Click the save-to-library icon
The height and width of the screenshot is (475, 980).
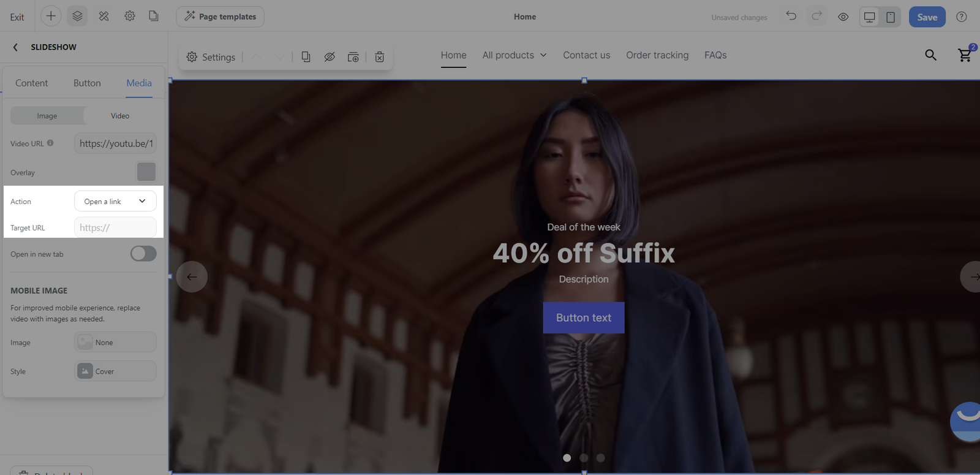(353, 57)
